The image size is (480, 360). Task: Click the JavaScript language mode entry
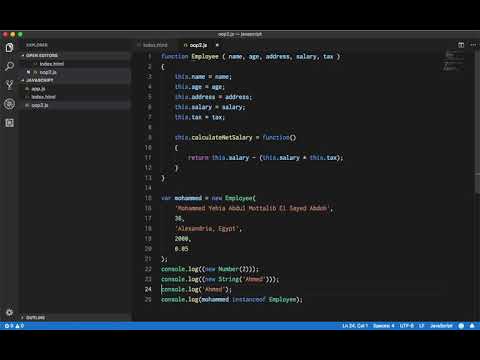point(441,326)
